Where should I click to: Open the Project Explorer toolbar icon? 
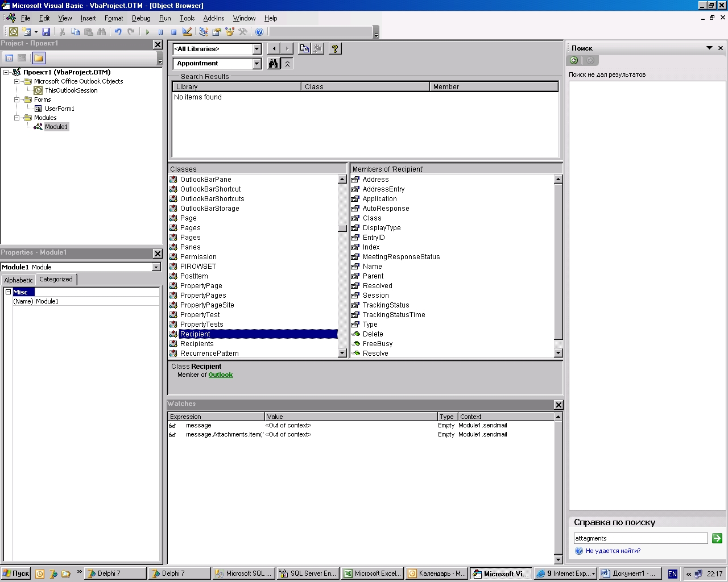tap(204, 32)
